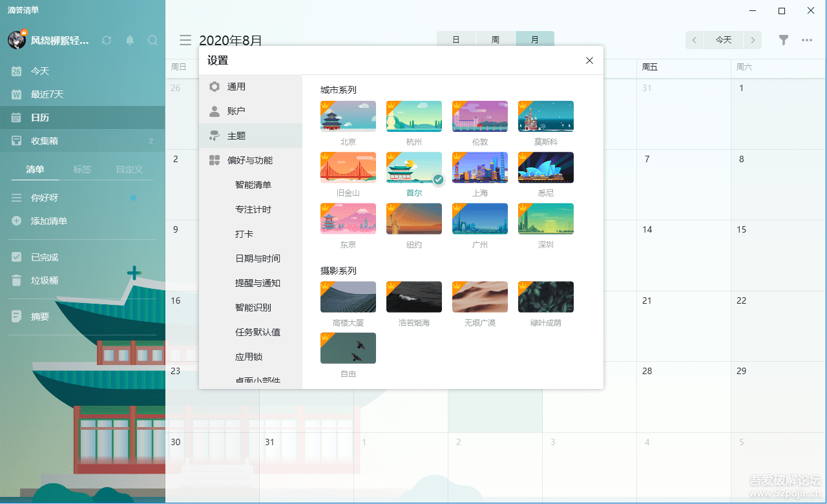Click 添加清单 to add list
Image resolution: width=827 pixels, height=504 pixels.
coord(82,221)
